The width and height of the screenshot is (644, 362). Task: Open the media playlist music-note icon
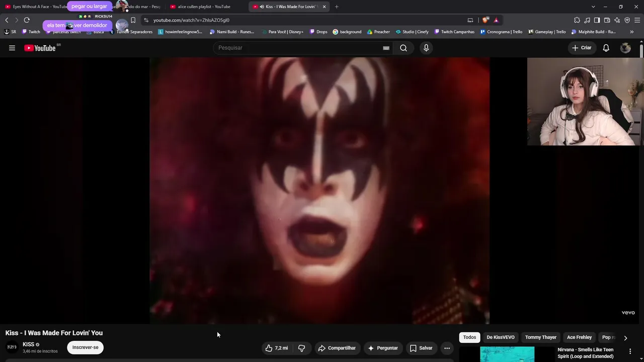coord(587,20)
